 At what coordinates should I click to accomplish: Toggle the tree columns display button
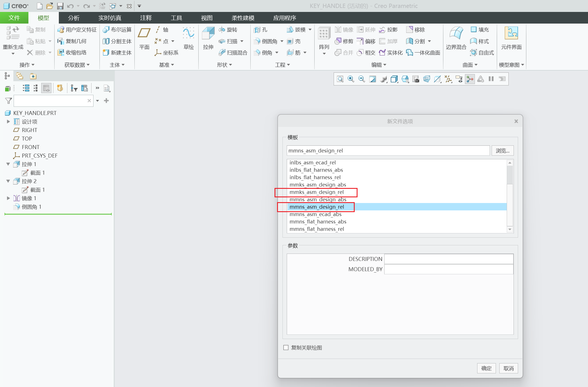click(x=46, y=88)
